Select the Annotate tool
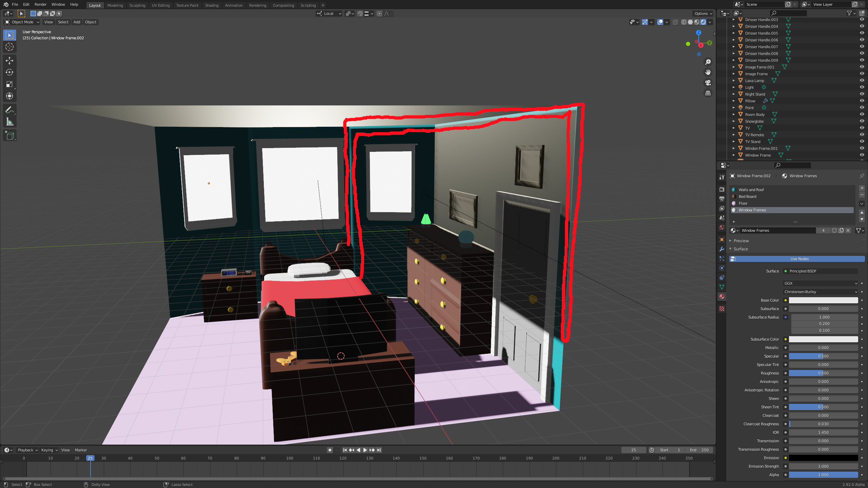Image resolution: width=868 pixels, height=488 pixels. tap(9, 109)
